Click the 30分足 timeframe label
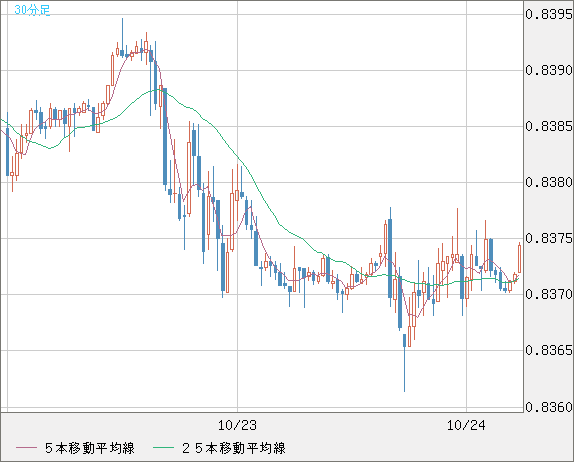This screenshot has height=462, width=574. (32, 10)
